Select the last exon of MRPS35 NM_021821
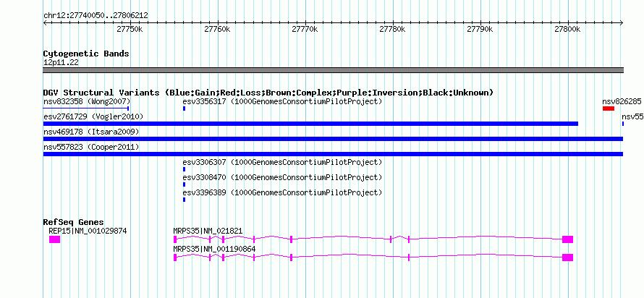 pyautogui.click(x=567, y=239)
